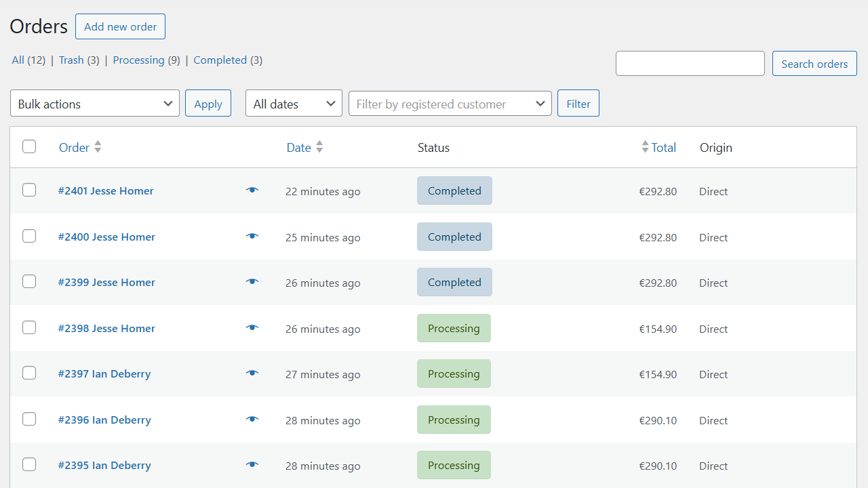
Task: Open order #2398 Jesse Homer
Action: (106, 328)
